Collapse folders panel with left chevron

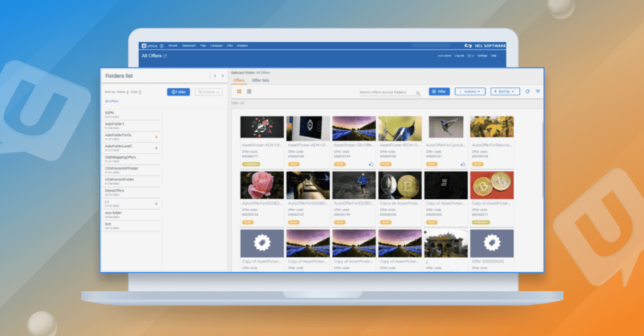[x=215, y=76]
